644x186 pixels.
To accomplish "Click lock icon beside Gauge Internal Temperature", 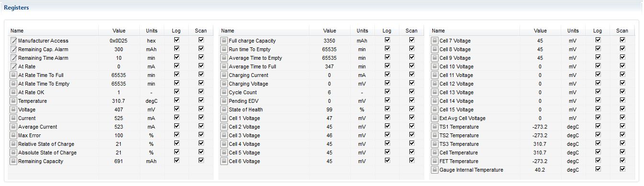I will click(x=434, y=170).
